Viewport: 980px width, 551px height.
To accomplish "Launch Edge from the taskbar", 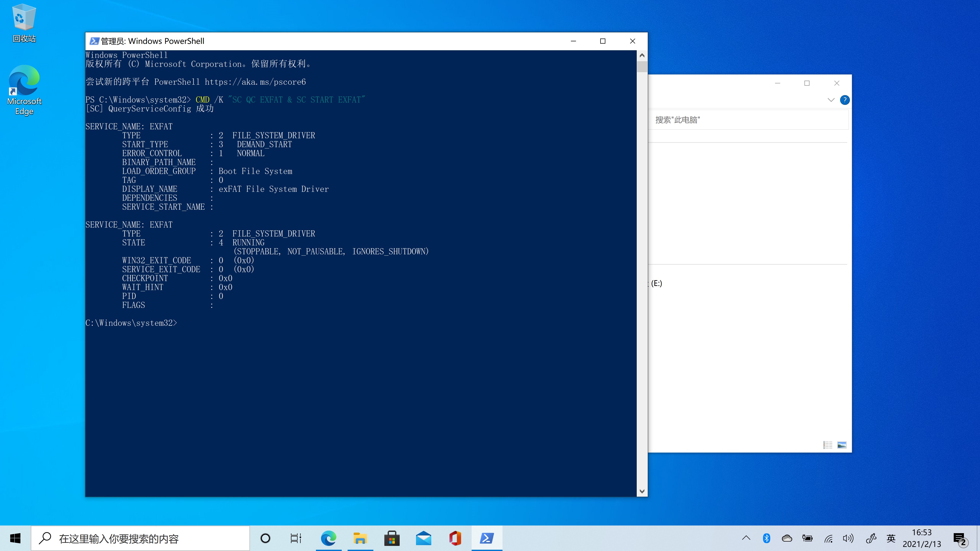I will [x=328, y=538].
